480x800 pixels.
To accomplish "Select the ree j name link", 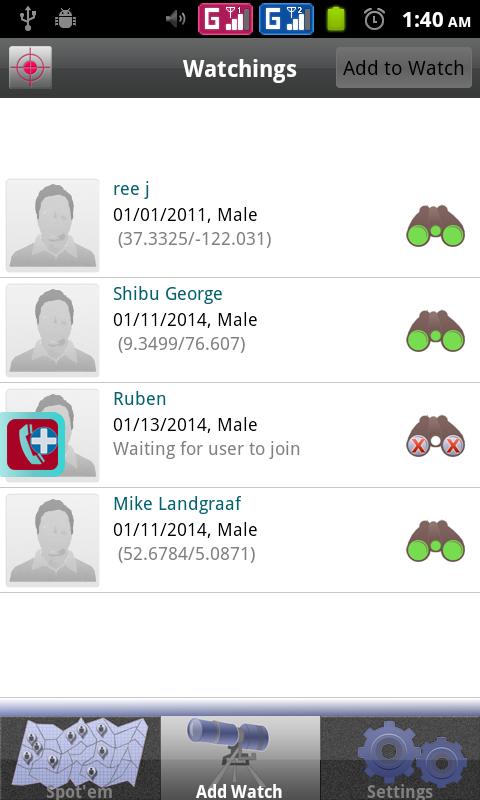I will point(132,189).
